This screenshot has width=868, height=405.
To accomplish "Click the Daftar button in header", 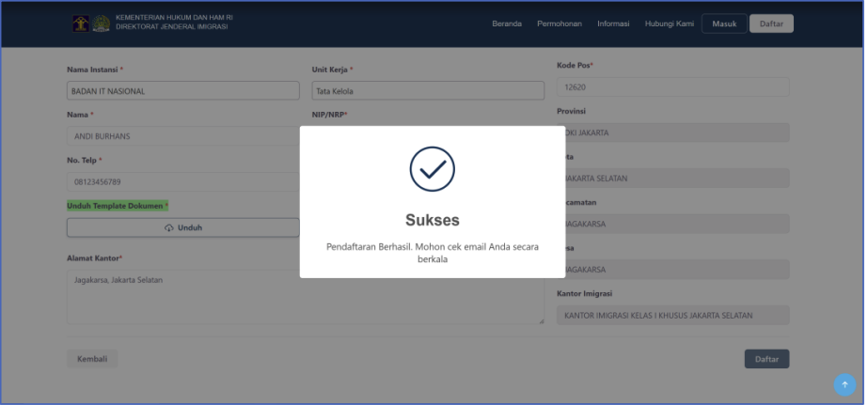I will (771, 23).
